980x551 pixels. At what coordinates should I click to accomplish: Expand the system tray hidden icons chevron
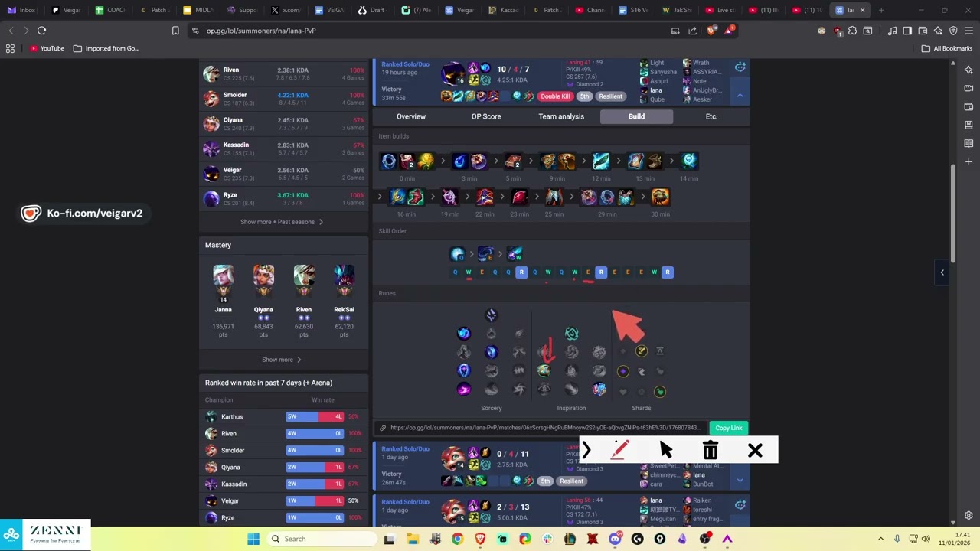point(880,539)
